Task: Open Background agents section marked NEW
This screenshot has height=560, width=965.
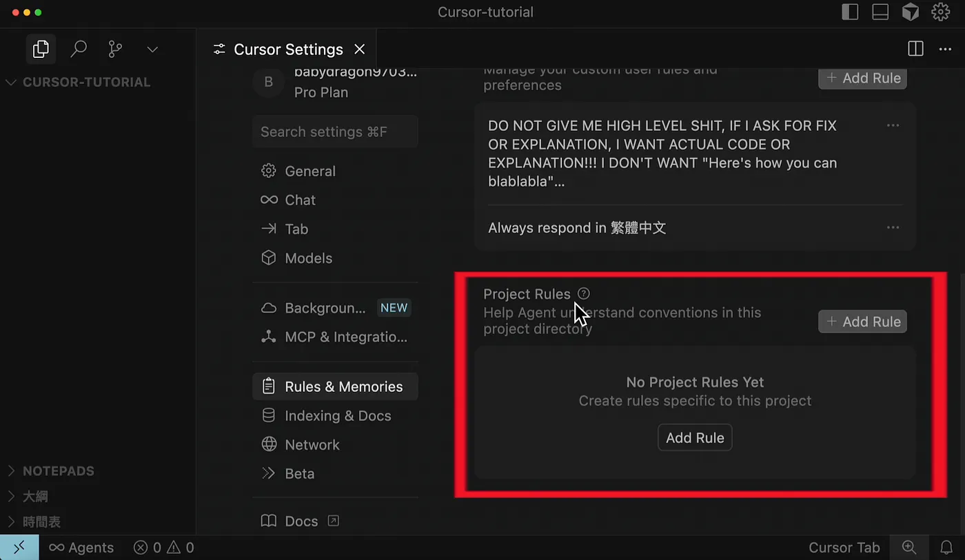Action: pyautogui.click(x=335, y=308)
